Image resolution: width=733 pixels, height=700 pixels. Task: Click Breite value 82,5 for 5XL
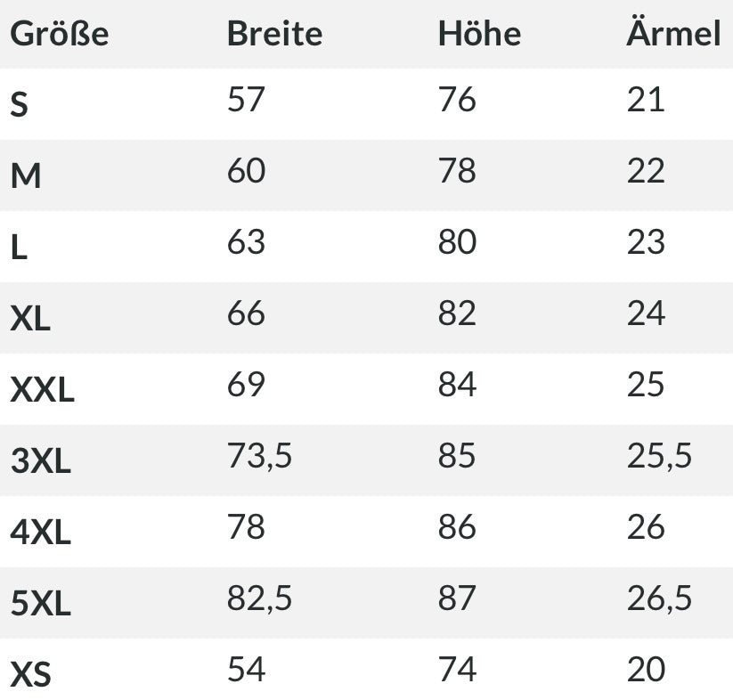click(x=259, y=598)
